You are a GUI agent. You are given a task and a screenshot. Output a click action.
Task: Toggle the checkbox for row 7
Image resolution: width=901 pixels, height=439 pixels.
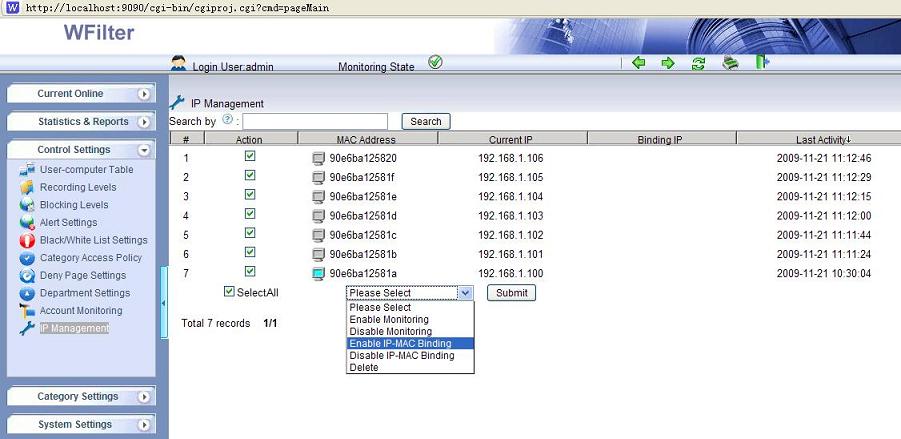250,271
